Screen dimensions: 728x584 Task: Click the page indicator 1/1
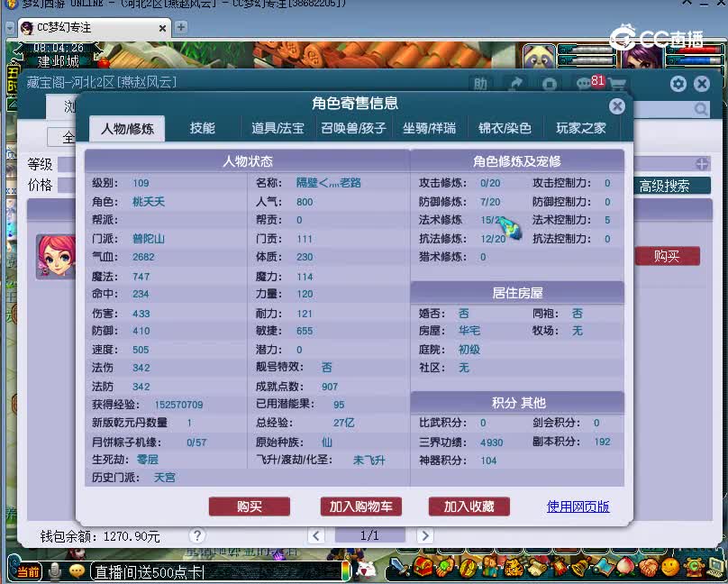click(x=370, y=535)
